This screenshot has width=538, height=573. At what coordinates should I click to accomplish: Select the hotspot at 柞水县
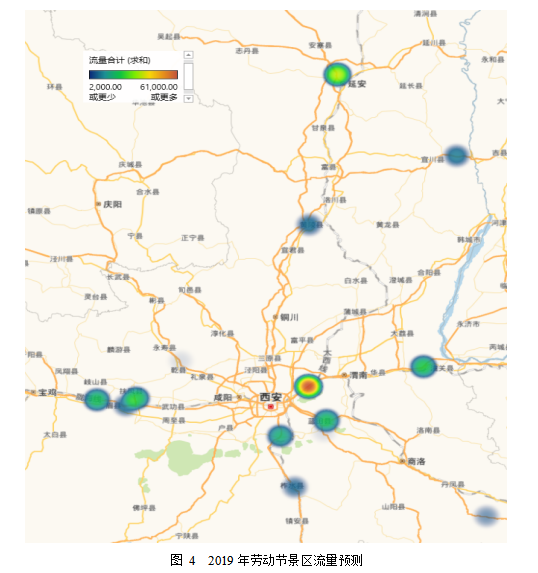coord(294,486)
